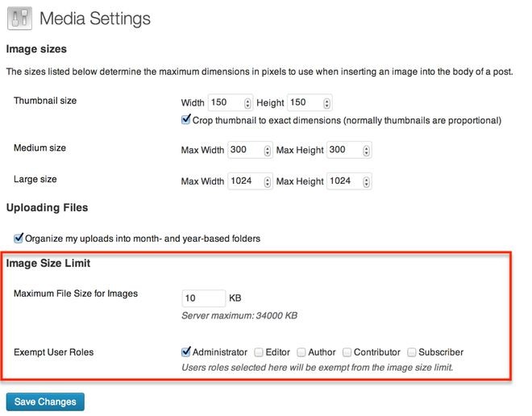The image size is (532, 416).
Task: Click the Large size Max Width stepper
Action: [268, 181]
